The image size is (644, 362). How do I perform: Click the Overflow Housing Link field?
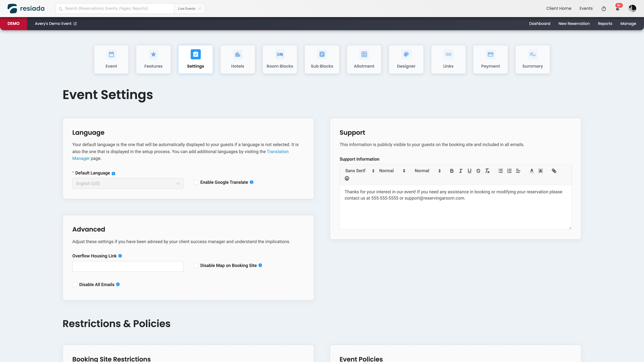[x=128, y=267]
